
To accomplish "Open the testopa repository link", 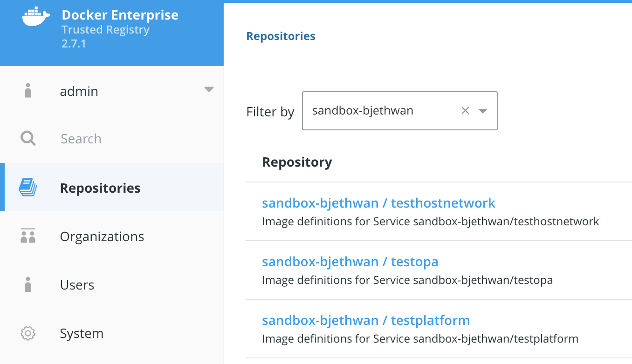I will point(350,262).
